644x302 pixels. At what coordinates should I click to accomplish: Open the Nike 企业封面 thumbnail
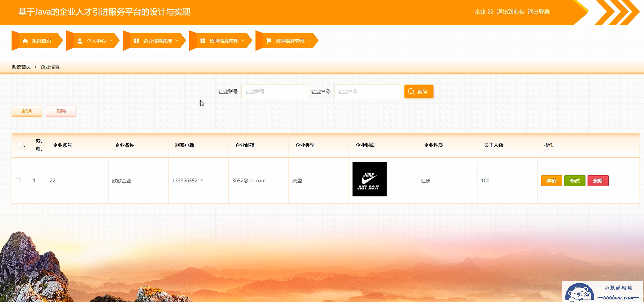point(370,179)
